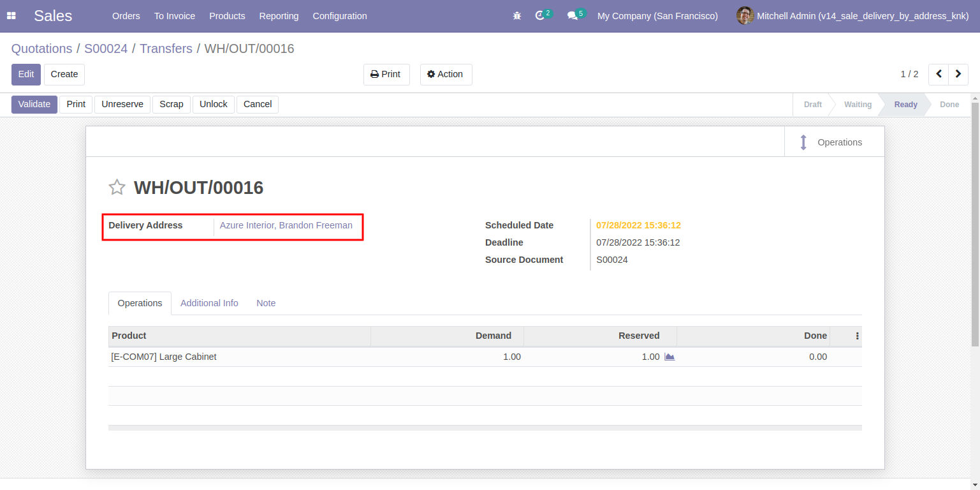Screen dimensions: 980x490
Task: Click the Edit button
Action: click(x=26, y=74)
